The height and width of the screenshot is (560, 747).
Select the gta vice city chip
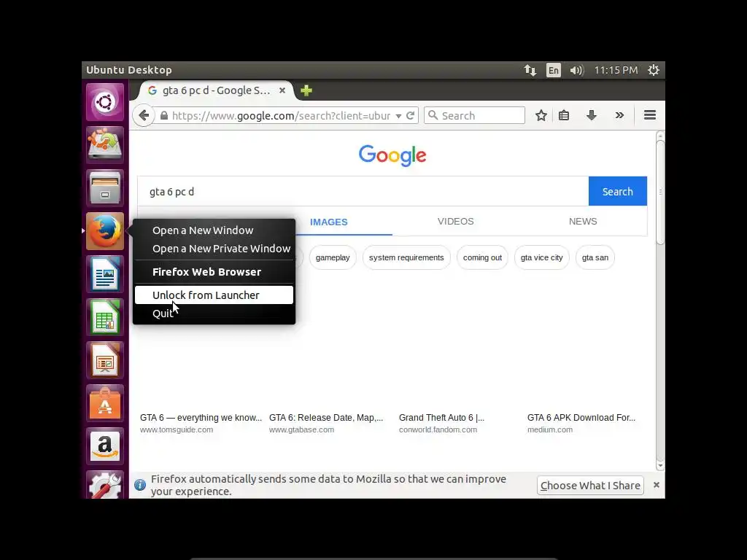(x=542, y=257)
